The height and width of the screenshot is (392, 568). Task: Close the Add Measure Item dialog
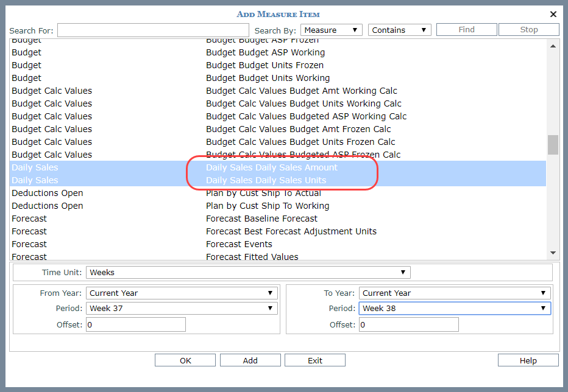553,14
